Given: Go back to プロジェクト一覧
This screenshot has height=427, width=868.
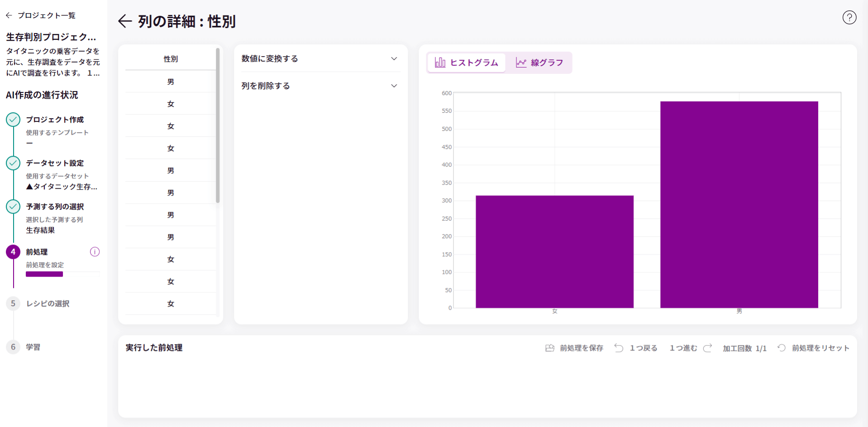Looking at the screenshot, I should click(x=41, y=15).
